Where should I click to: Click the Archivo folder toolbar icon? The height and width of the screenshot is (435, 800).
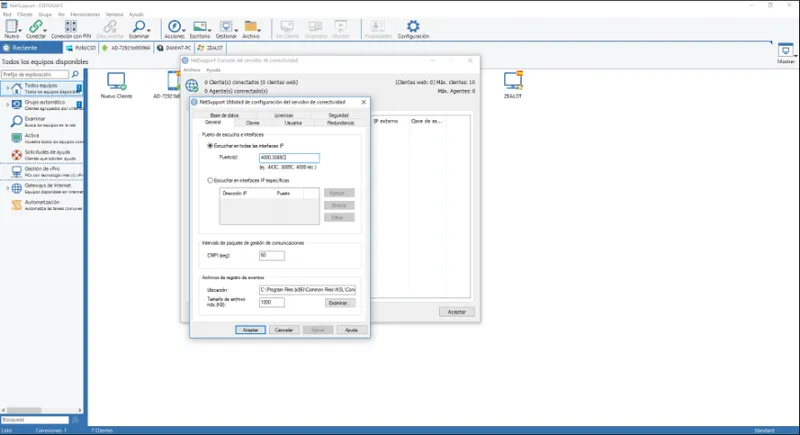click(x=251, y=26)
